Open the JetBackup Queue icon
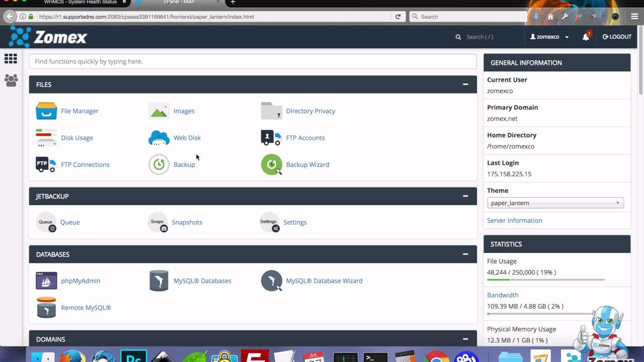The height and width of the screenshot is (362, 644). click(x=46, y=222)
